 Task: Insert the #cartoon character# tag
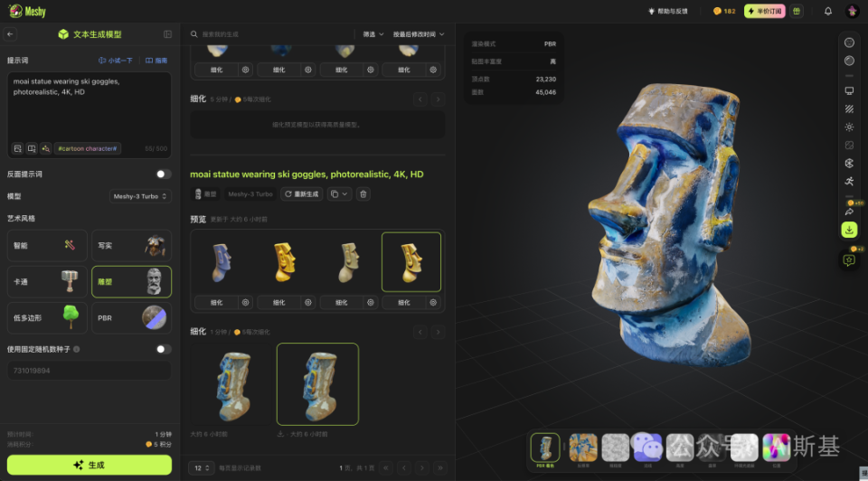88,148
